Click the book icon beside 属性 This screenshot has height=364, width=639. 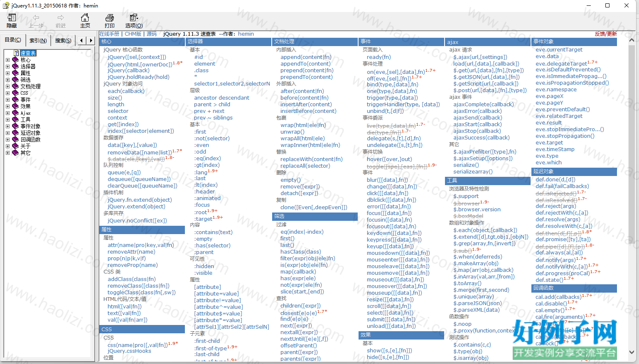tap(16, 73)
